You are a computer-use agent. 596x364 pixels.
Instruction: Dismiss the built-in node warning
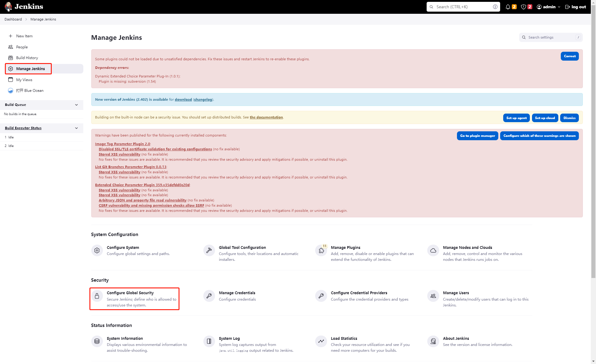tap(569, 118)
